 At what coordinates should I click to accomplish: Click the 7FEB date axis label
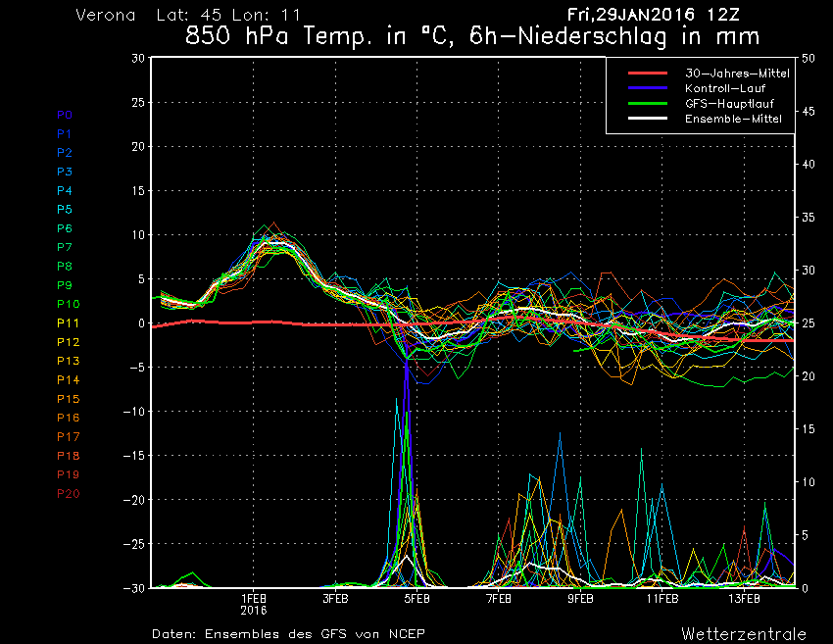[x=498, y=599]
